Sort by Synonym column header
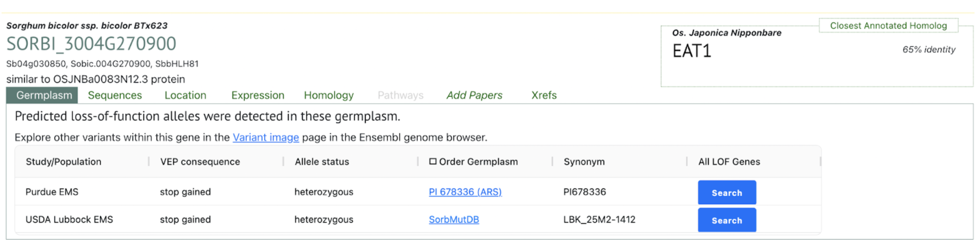This screenshot has height=251, width=980. (584, 162)
